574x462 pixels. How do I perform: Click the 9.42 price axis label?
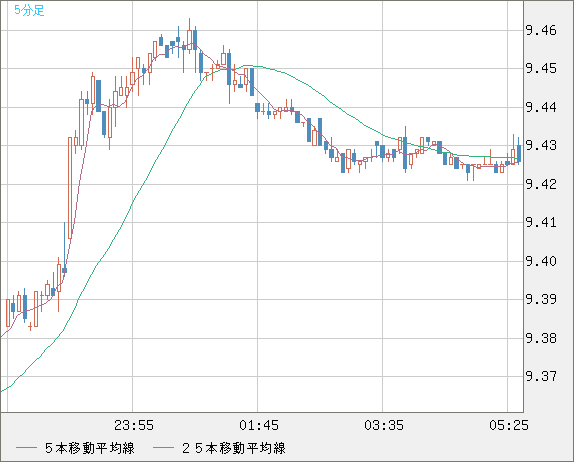(x=541, y=184)
